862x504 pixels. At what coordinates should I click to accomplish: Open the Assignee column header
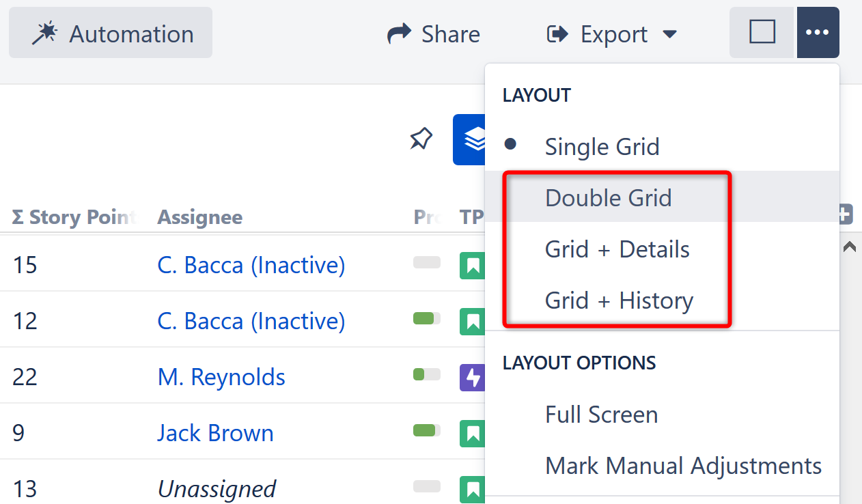pos(199,217)
